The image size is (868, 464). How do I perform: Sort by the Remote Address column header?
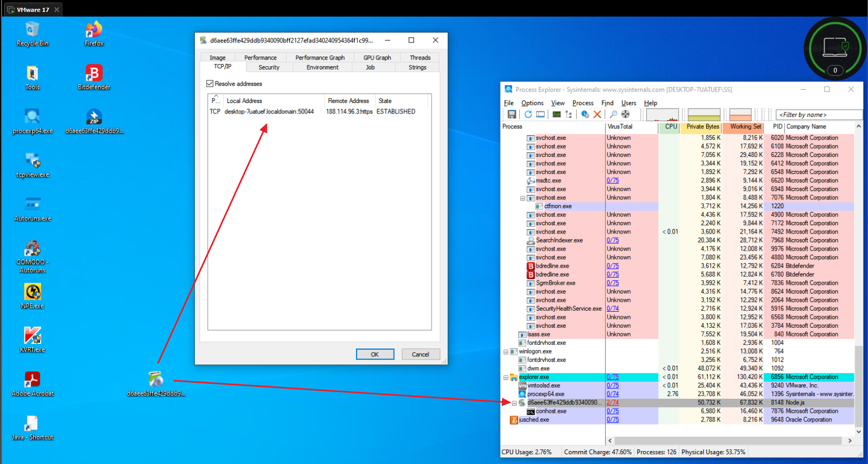click(x=349, y=101)
